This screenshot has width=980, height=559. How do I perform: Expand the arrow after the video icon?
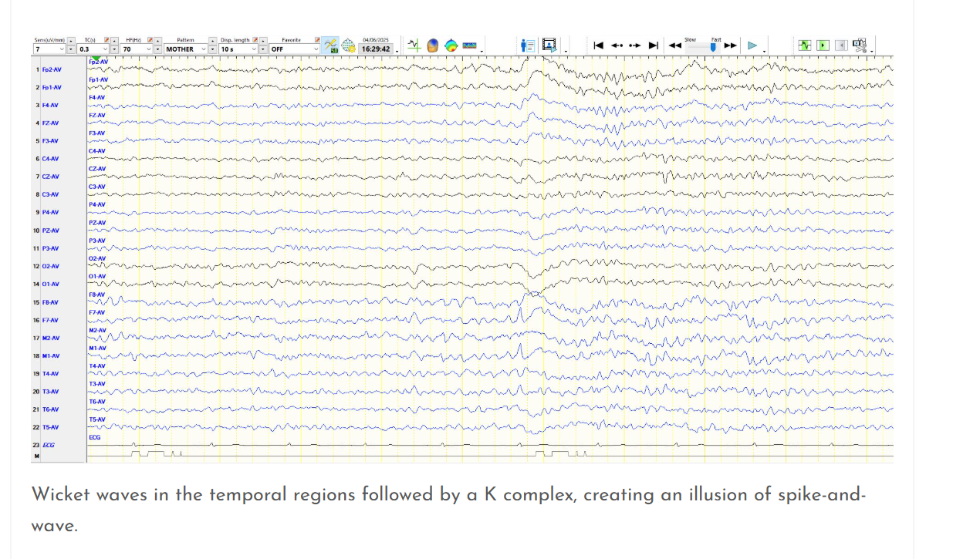[566, 52]
